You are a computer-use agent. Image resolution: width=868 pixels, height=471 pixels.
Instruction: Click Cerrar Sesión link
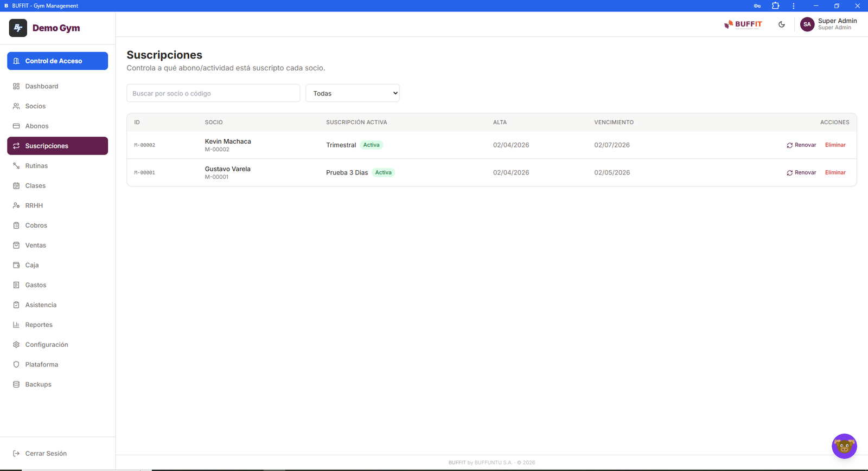(x=46, y=454)
